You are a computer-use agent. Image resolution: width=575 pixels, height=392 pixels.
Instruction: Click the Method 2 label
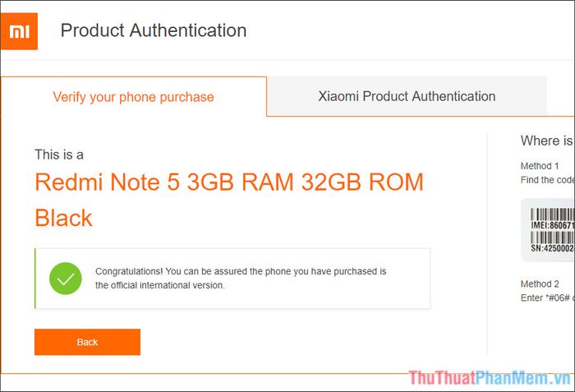coord(540,284)
